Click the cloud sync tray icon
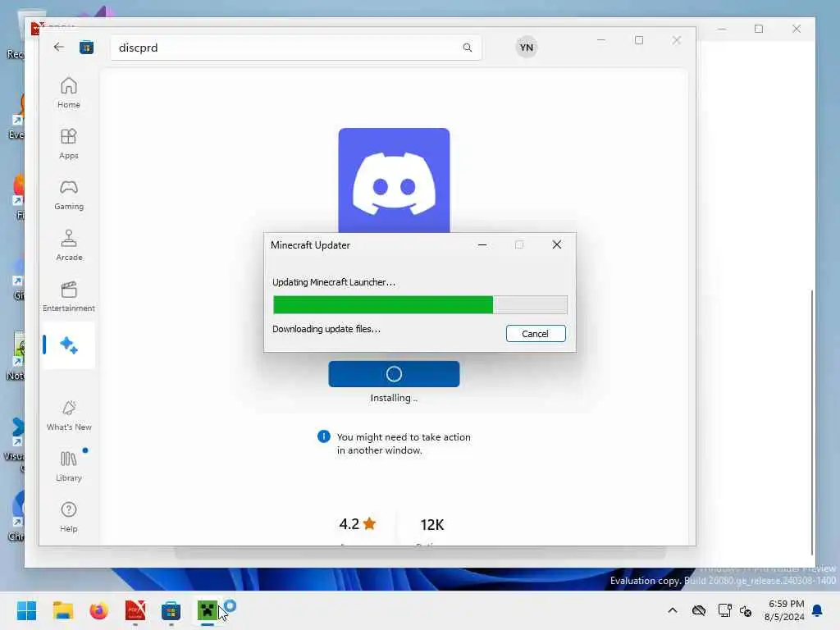Screen dimensions: 840x630 coord(699,610)
